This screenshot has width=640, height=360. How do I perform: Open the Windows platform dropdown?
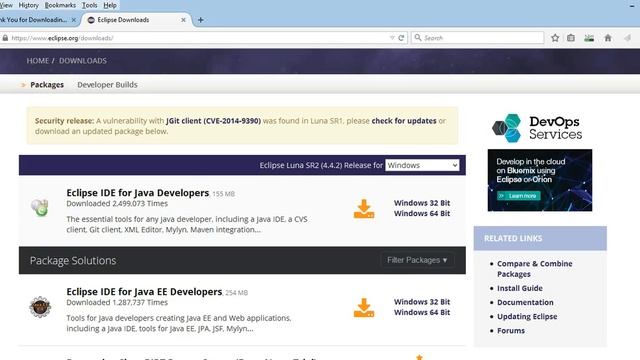422,165
